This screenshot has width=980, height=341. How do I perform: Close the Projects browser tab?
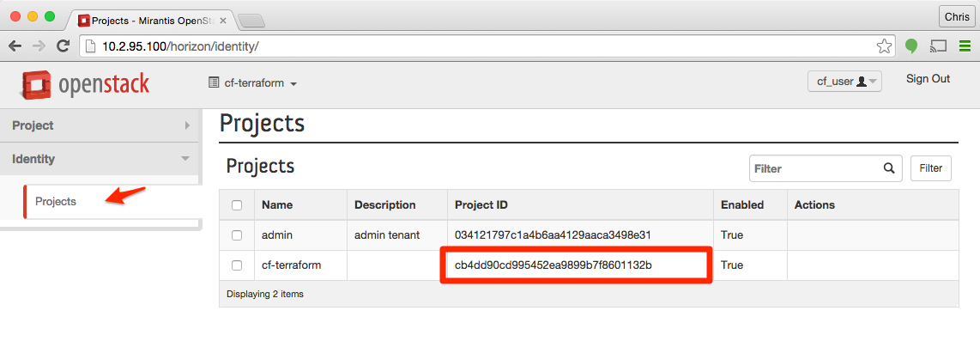[x=223, y=20]
